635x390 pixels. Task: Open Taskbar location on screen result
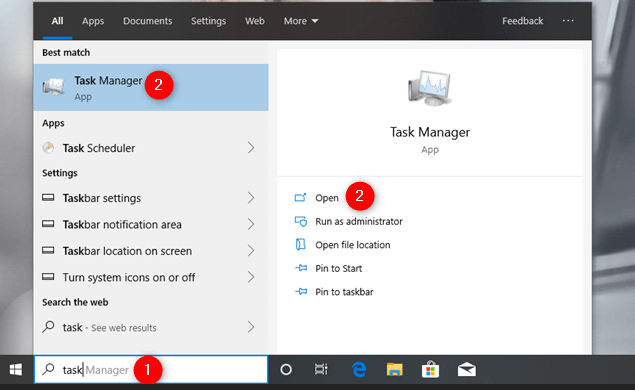pos(151,251)
